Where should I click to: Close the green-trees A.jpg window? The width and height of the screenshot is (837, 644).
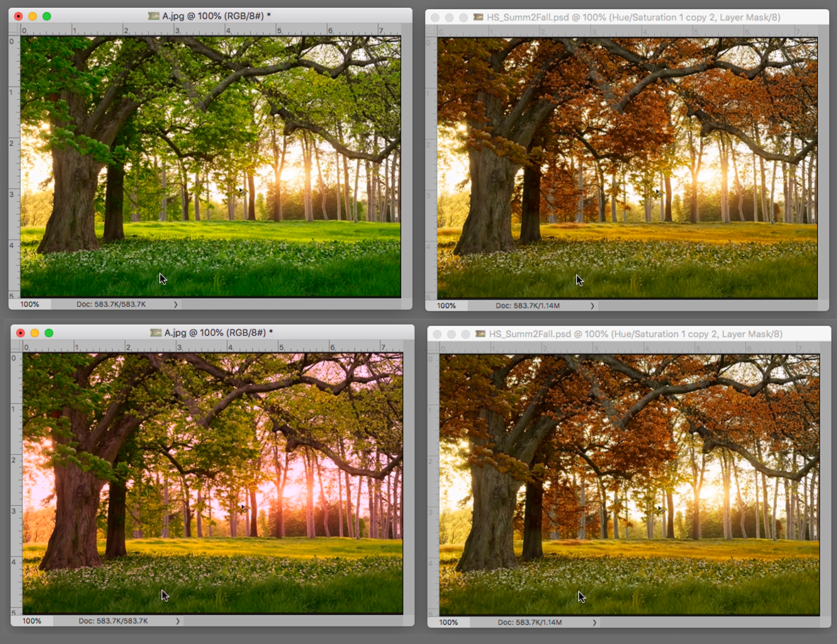(x=18, y=16)
